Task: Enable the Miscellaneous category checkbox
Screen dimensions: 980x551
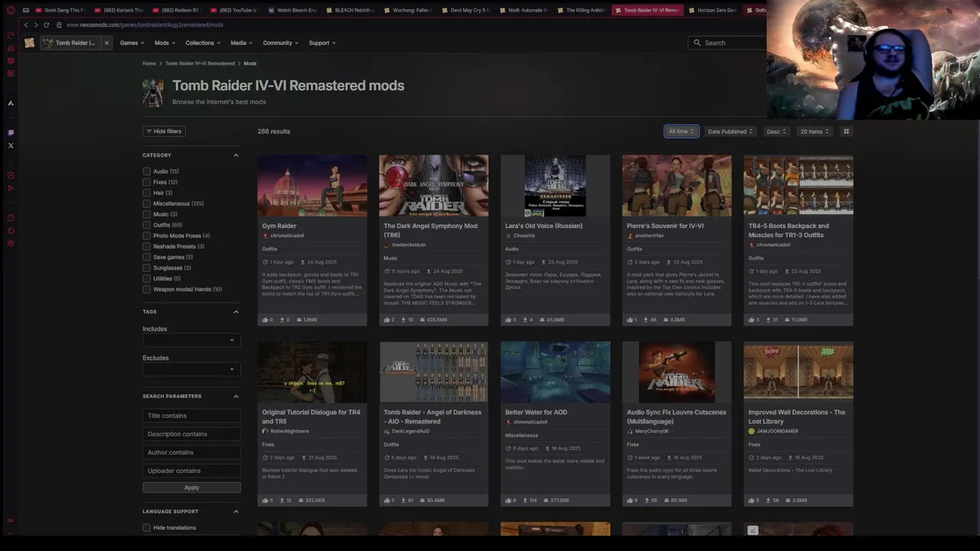Action: [146, 204]
